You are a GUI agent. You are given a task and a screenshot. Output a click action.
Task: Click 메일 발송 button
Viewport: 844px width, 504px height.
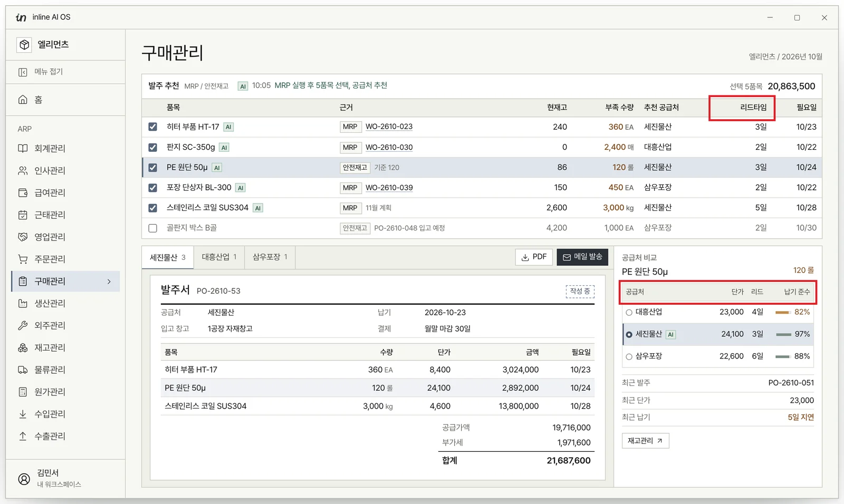coord(582,257)
